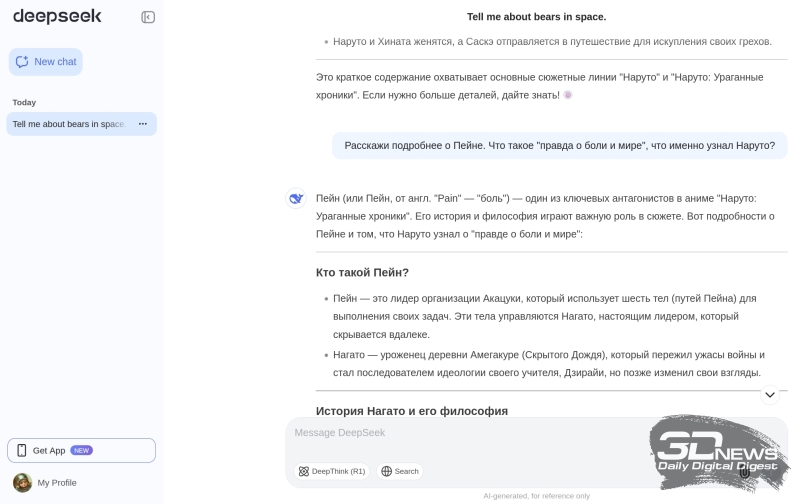
Task: Open My Profile avatar menu
Action: [23, 483]
